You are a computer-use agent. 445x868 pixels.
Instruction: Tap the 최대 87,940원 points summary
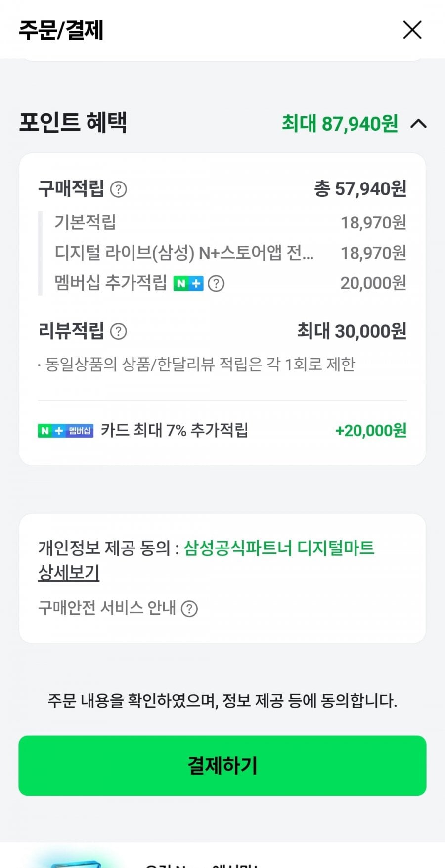point(340,123)
